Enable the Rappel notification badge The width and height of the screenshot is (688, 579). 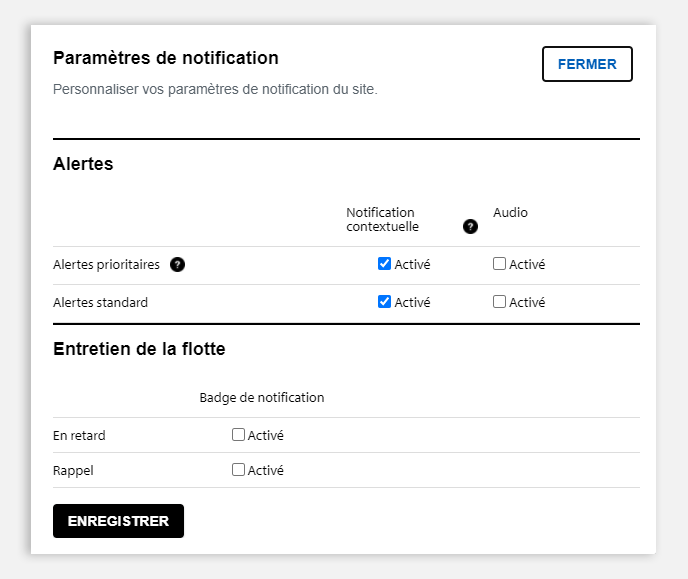click(x=238, y=470)
